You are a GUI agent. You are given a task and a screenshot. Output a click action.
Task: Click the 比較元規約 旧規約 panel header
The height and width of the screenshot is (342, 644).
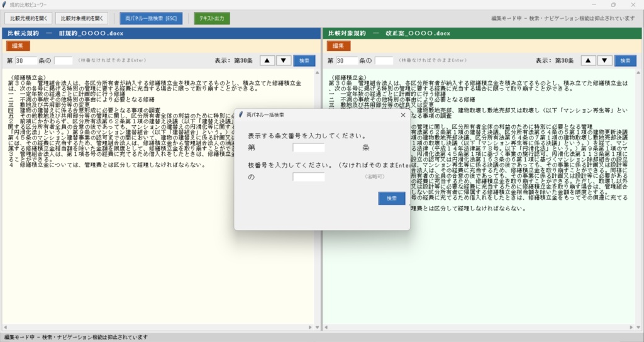tap(161, 33)
